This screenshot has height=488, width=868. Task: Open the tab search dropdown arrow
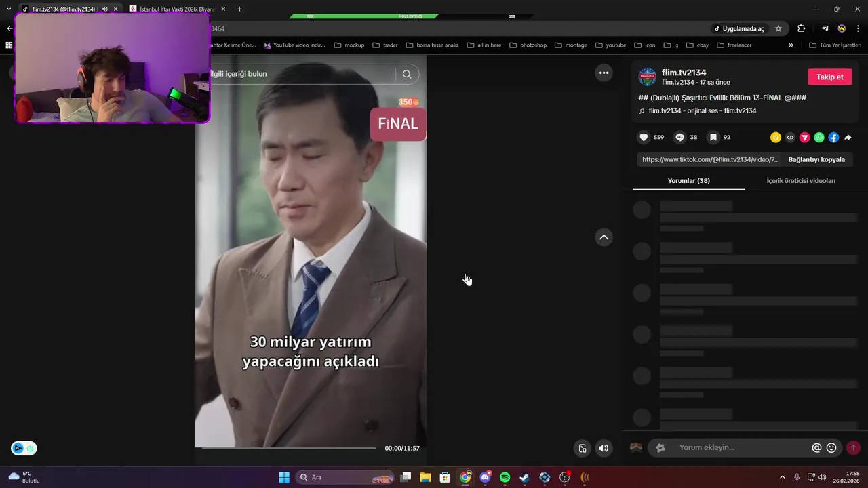point(9,9)
